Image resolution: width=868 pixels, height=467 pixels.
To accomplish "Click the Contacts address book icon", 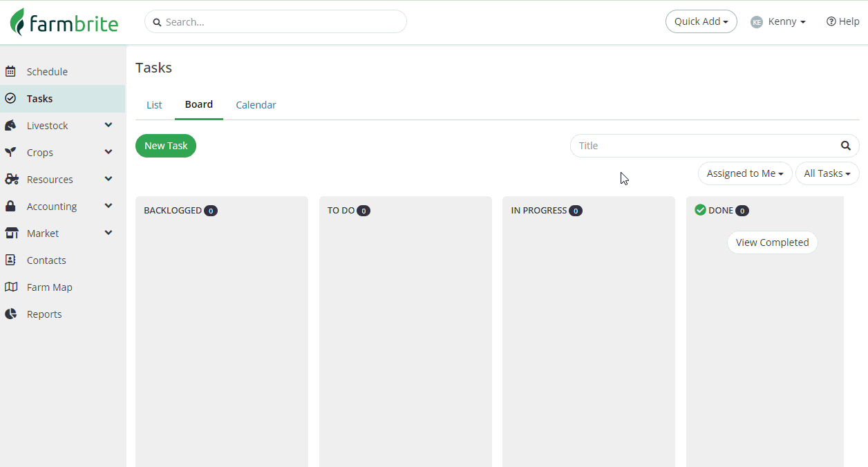I will (10, 260).
